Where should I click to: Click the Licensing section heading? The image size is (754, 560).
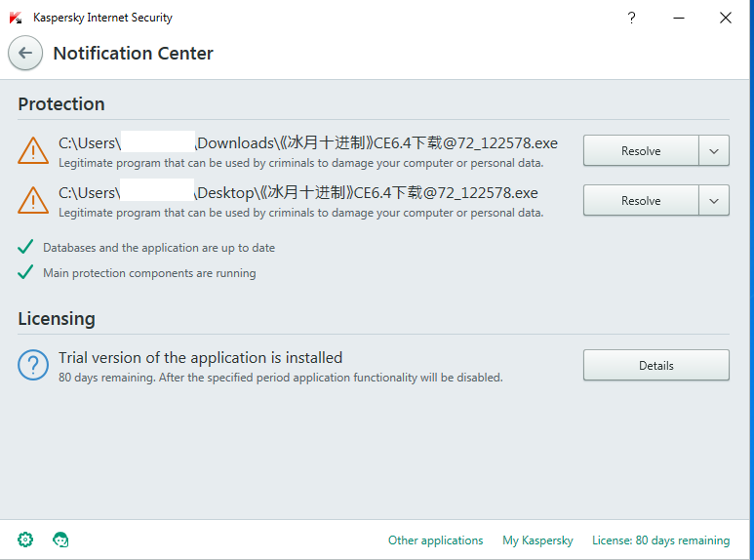tap(57, 318)
